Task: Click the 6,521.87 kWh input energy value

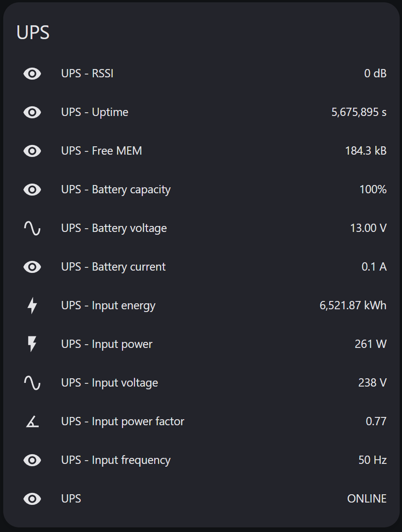Action: 353,306
